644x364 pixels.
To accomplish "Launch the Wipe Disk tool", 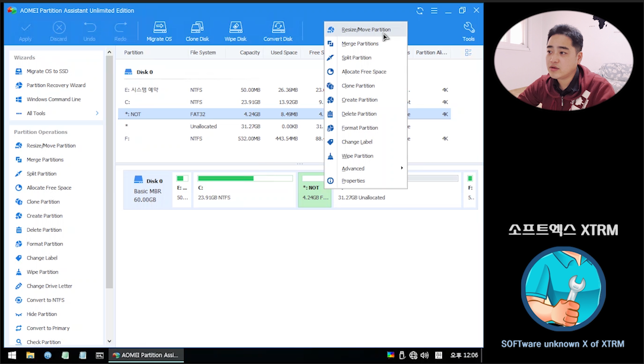I will pyautogui.click(x=235, y=31).
